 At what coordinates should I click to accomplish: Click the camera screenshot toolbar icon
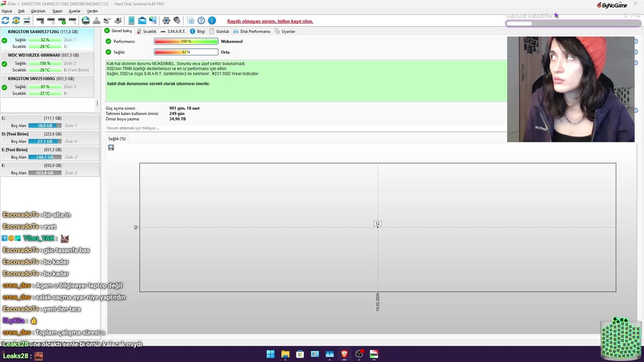[191, 21]
